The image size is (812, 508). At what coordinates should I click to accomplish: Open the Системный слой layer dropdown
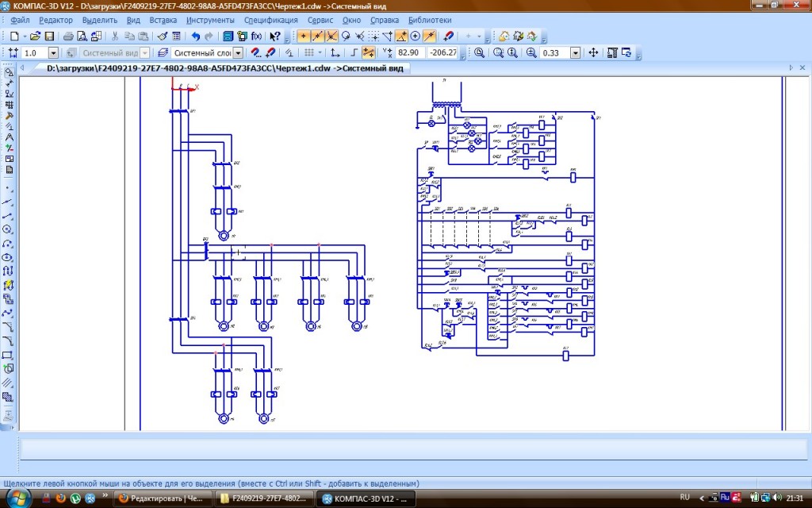[x=238, y=52]
